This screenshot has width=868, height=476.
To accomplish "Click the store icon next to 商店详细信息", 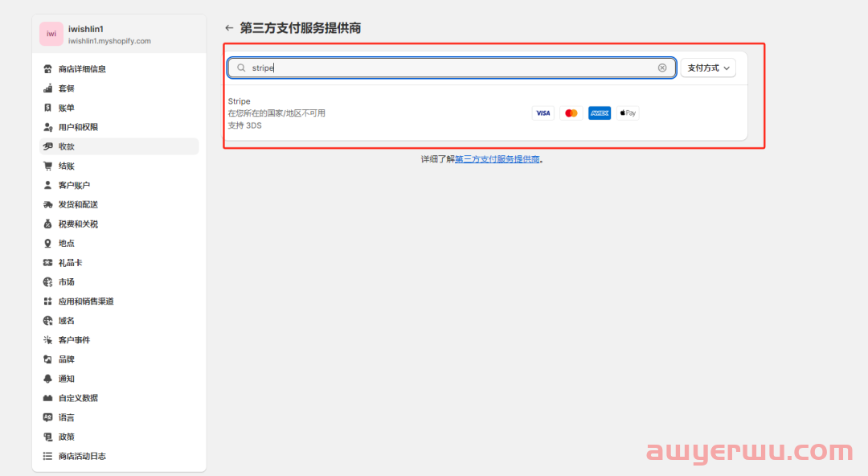I will point(47,68).
